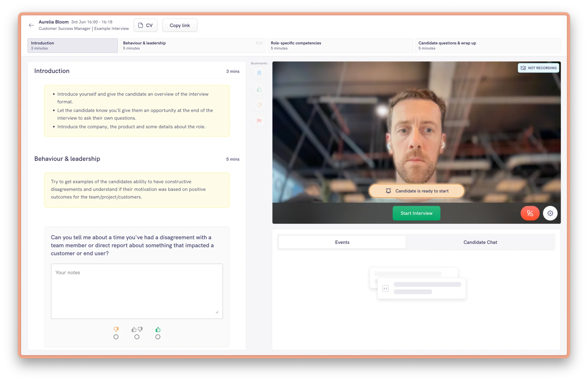The image size is (588, 382).
Task: Open the Behaviour & leadership section tab
Action: tap(192, 45)
